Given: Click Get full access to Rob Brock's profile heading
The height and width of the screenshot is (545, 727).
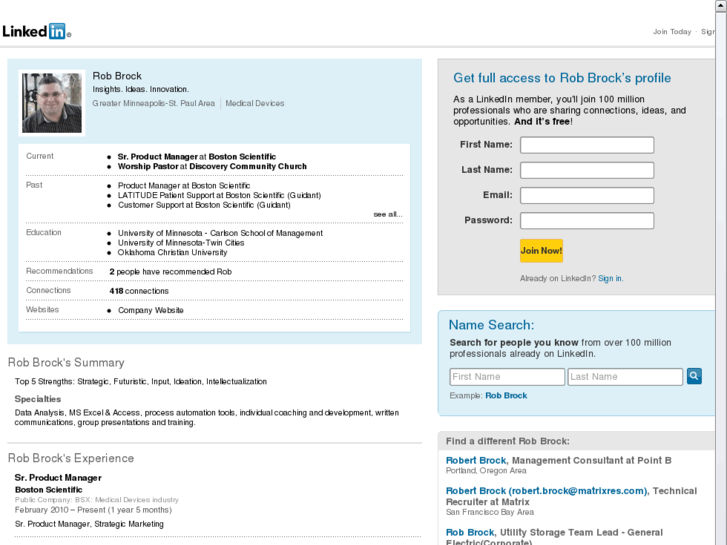Looking at the screenshot, I should (562, 77).
